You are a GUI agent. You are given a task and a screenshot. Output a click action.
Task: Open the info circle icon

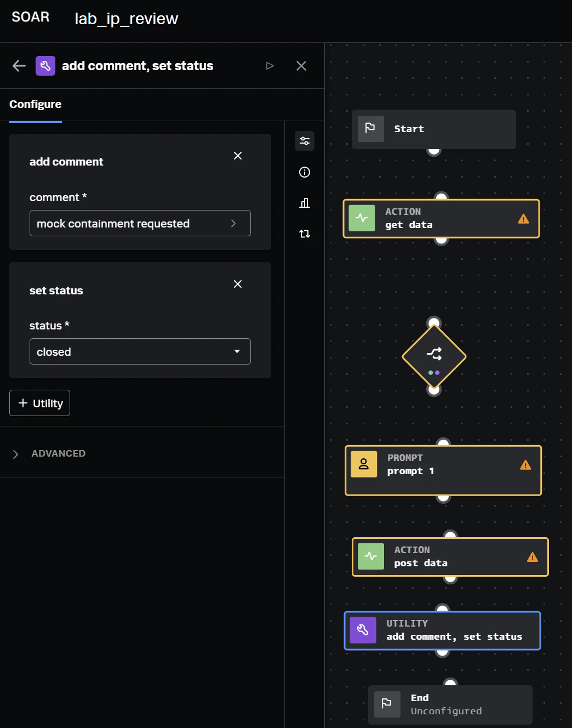(305, 172)
